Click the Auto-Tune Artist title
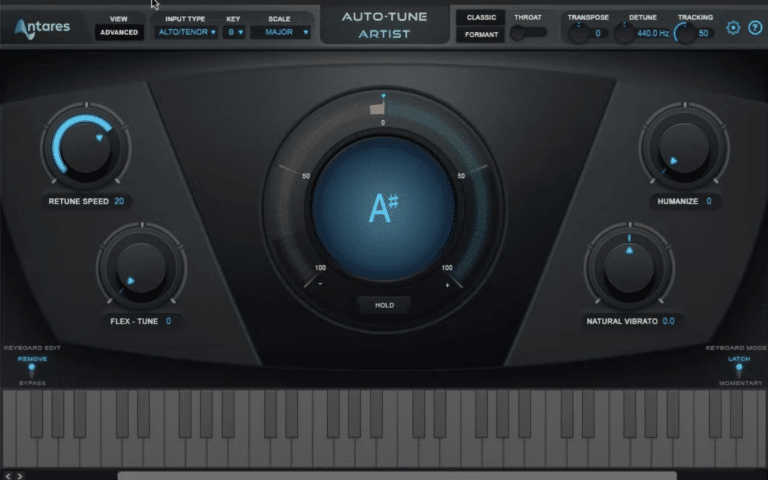 (x=384, y=25)
